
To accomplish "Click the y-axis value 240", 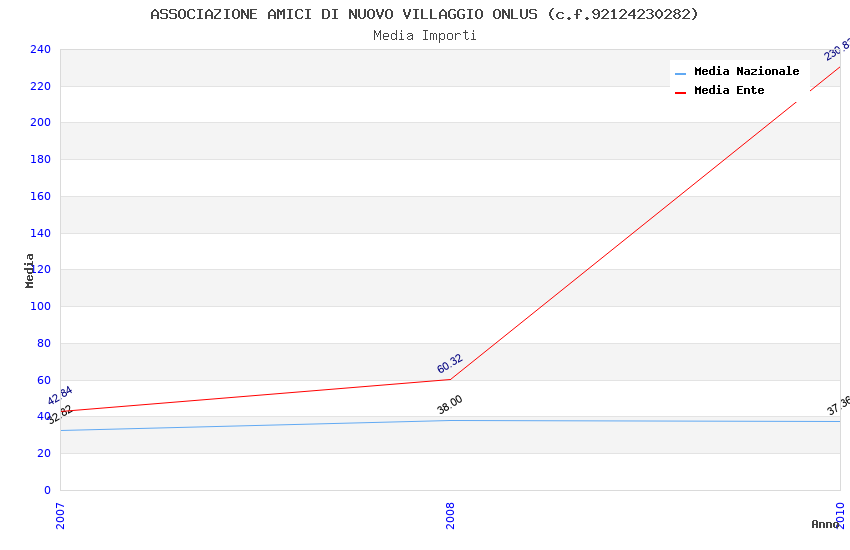I will 40,49.
